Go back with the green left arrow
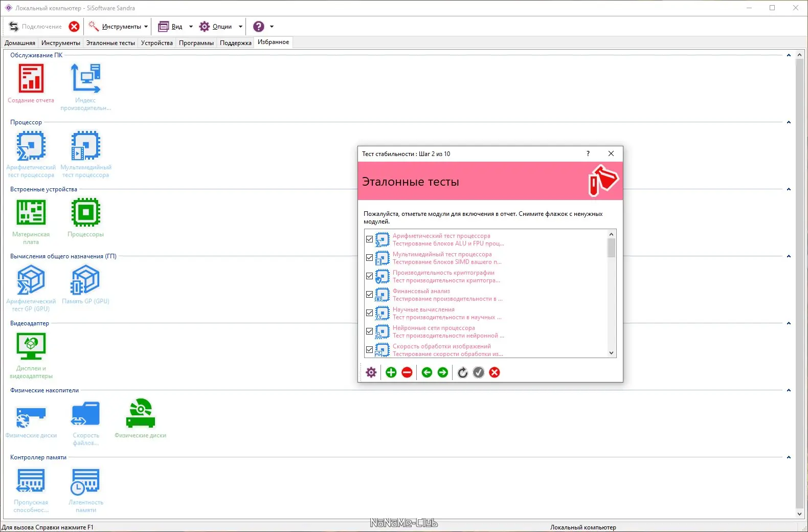This screenshot has height=532, width=808. point(427,372)
